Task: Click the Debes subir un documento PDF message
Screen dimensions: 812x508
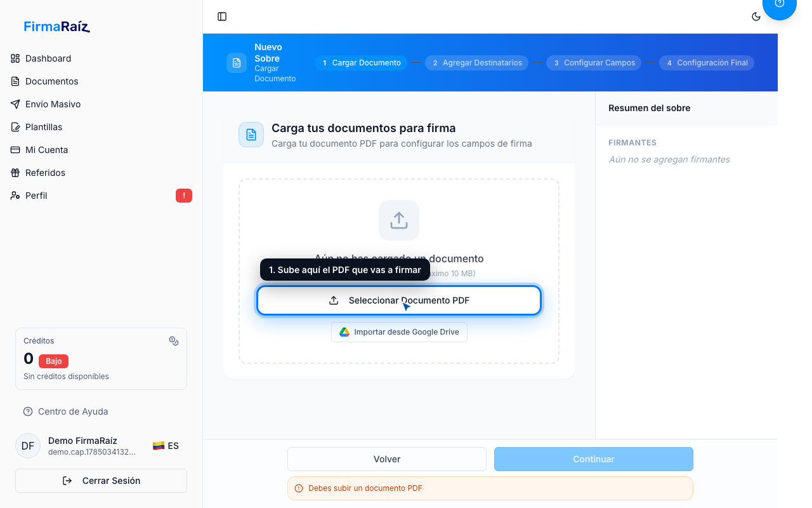Action: pos(365,488)
